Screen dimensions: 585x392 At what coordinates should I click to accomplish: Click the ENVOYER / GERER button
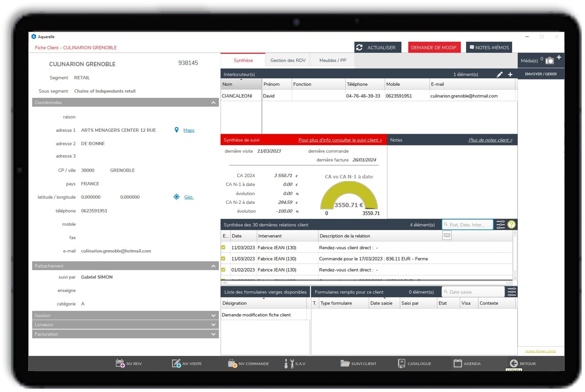pos(541,74)
